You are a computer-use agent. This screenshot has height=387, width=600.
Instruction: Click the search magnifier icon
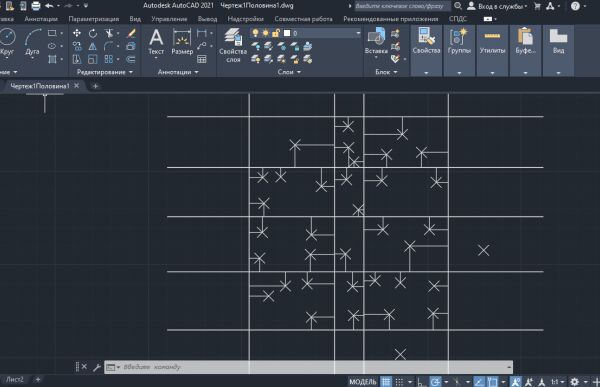[x=458, y=6]
